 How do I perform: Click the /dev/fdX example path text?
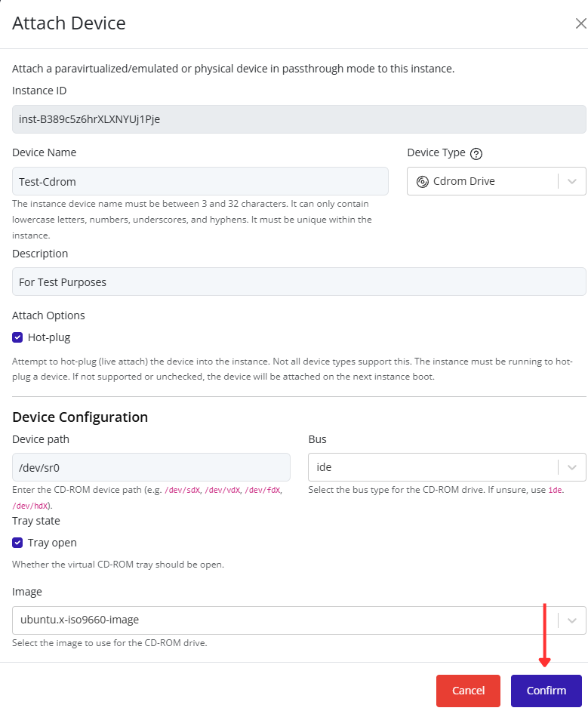pyautogui.click(x=263, y=491)
